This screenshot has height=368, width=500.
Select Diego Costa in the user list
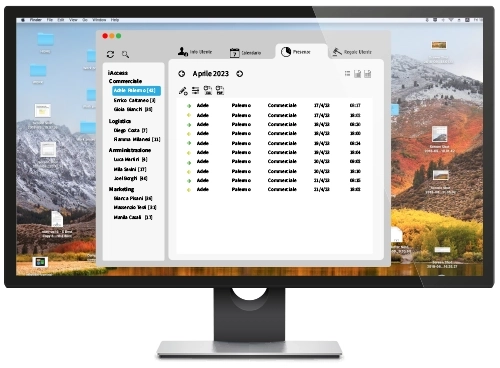pyautogui.click(x=130, y=130)
